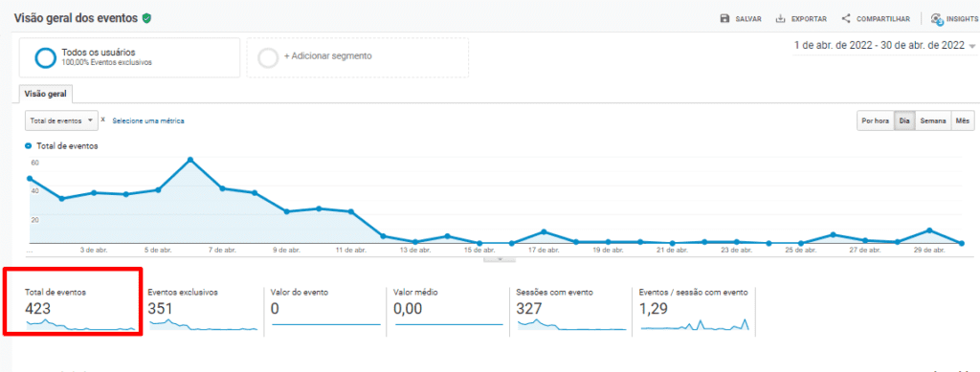Click the 29 de abr. axis label
980x372 pixels.
(929, 251)
